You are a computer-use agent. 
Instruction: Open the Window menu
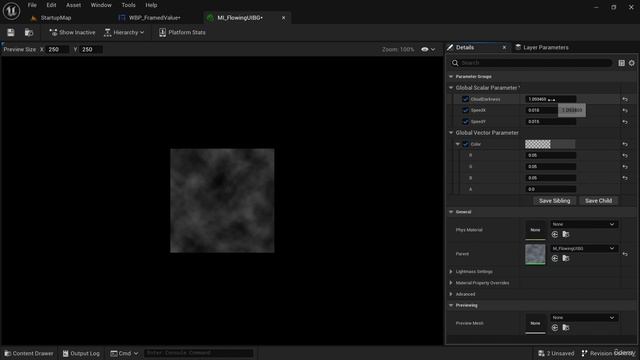101,5
